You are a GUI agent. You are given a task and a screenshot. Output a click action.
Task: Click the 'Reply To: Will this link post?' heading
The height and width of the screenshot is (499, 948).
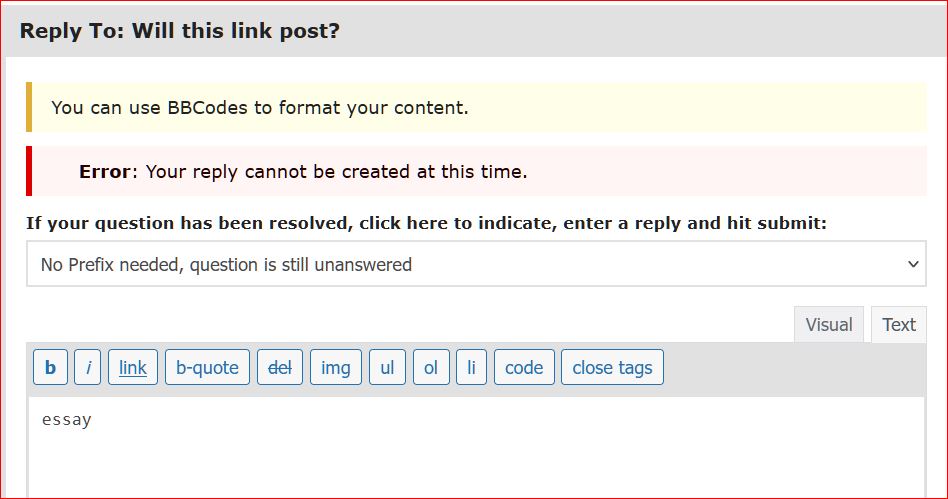coord(180,31)
